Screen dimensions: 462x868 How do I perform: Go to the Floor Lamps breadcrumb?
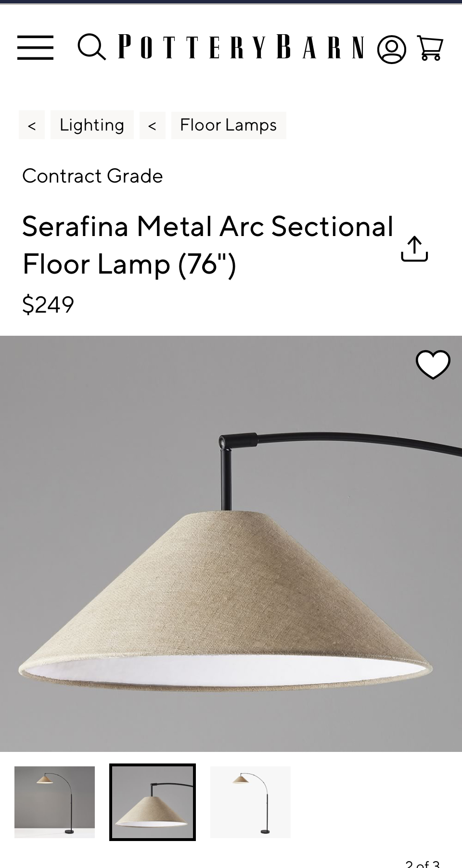[x=229, y=125]
